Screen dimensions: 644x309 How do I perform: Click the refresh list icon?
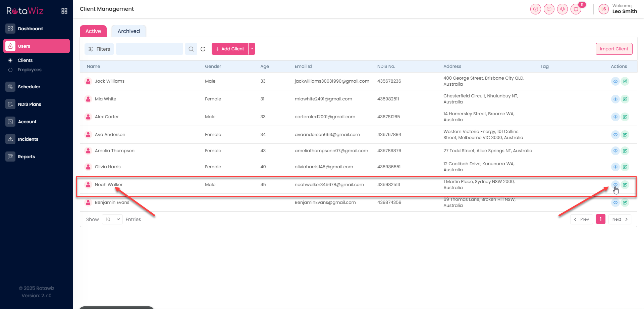tap(203, 49)
